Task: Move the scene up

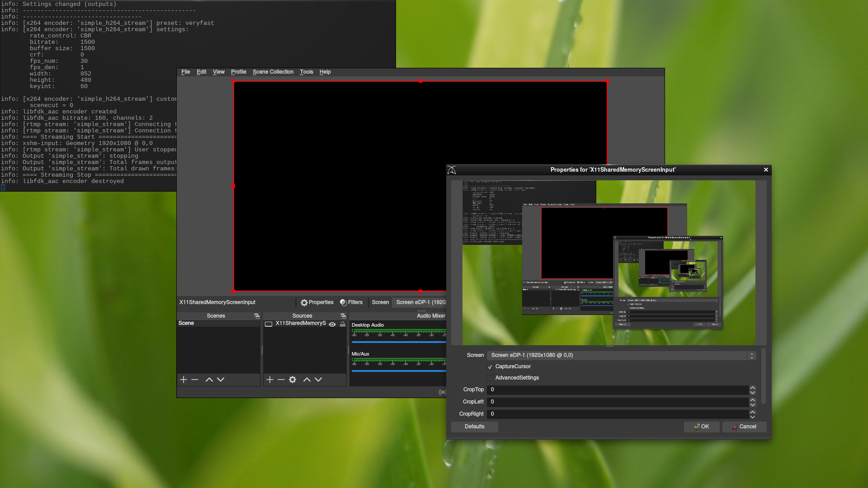Action: point(209,380)
